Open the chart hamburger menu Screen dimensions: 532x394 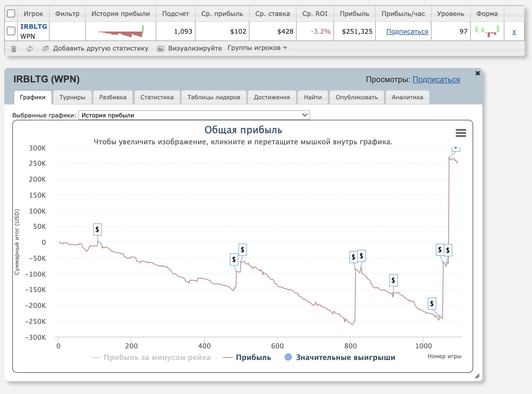click(461, 133)
